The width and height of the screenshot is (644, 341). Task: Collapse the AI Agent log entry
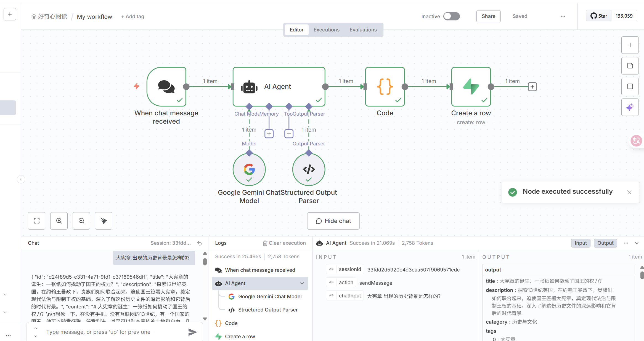302,283
